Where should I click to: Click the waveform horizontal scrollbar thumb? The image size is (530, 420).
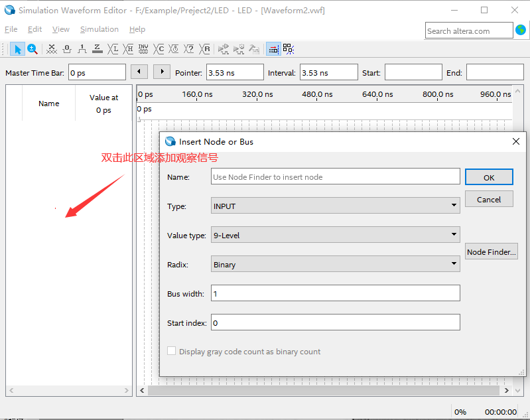[x=324, y=391]
